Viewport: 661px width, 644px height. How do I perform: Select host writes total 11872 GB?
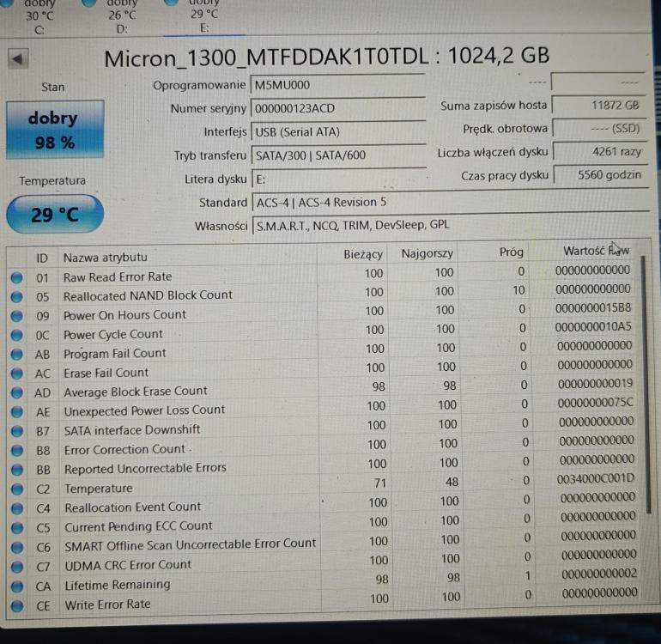pyautogui.click(x=598, y=106)
